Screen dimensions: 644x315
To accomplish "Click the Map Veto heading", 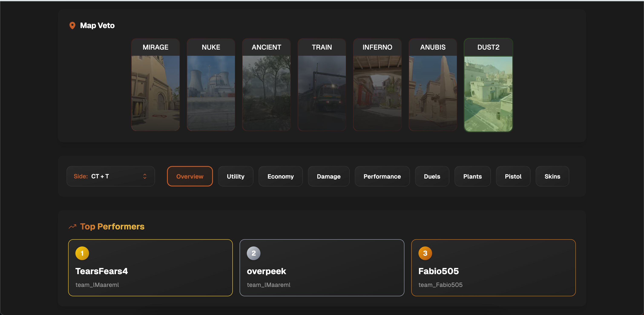I will 97,26.
